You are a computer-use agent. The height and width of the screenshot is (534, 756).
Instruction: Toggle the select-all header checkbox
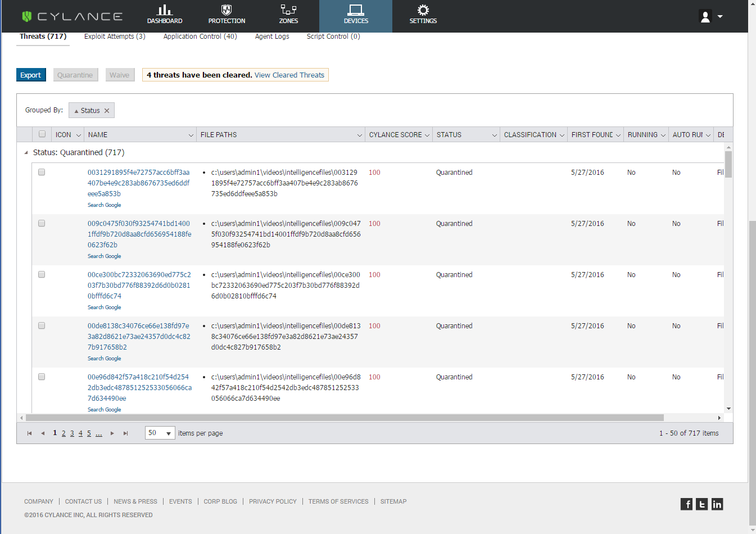pyautogui.click(x=42, y=134)
